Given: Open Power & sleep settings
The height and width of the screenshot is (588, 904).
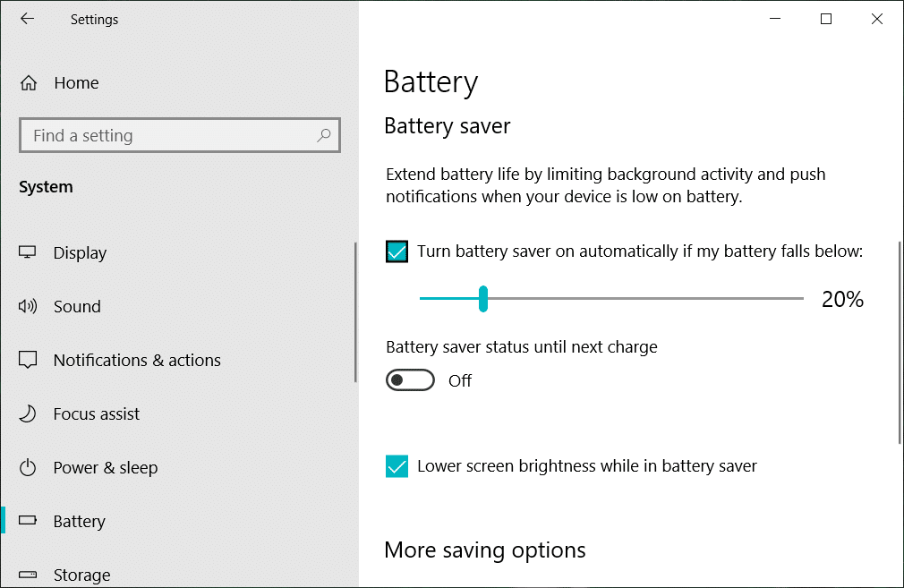Looking at the screenshot, I should pos(105,467).
